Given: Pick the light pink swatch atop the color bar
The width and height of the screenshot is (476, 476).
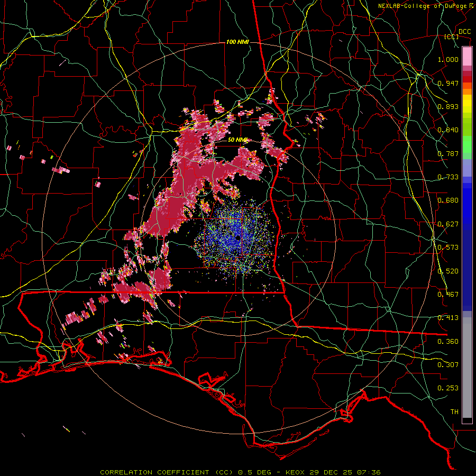Looking at the screenshot, I should [467, 56].
